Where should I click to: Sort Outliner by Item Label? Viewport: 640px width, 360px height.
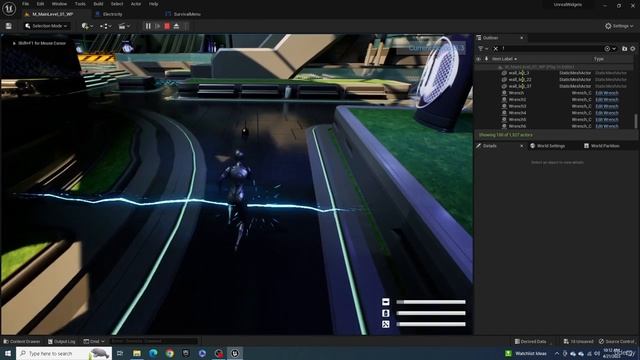(x=504, y=59)
